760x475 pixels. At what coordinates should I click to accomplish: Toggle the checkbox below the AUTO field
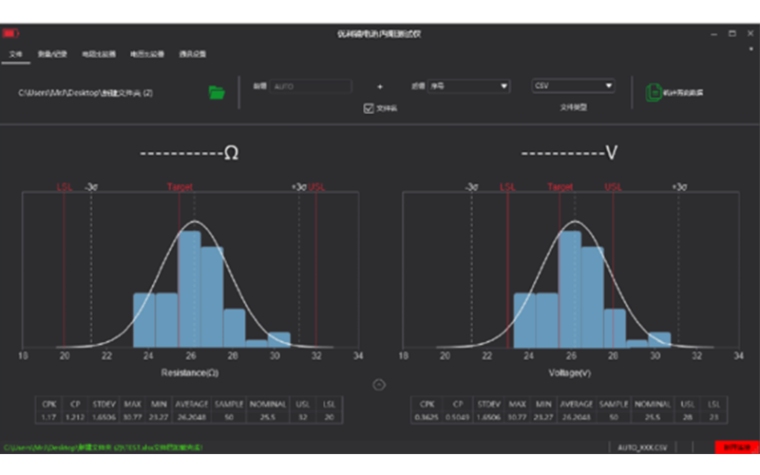pyautogui.click(x=368, y=109)
